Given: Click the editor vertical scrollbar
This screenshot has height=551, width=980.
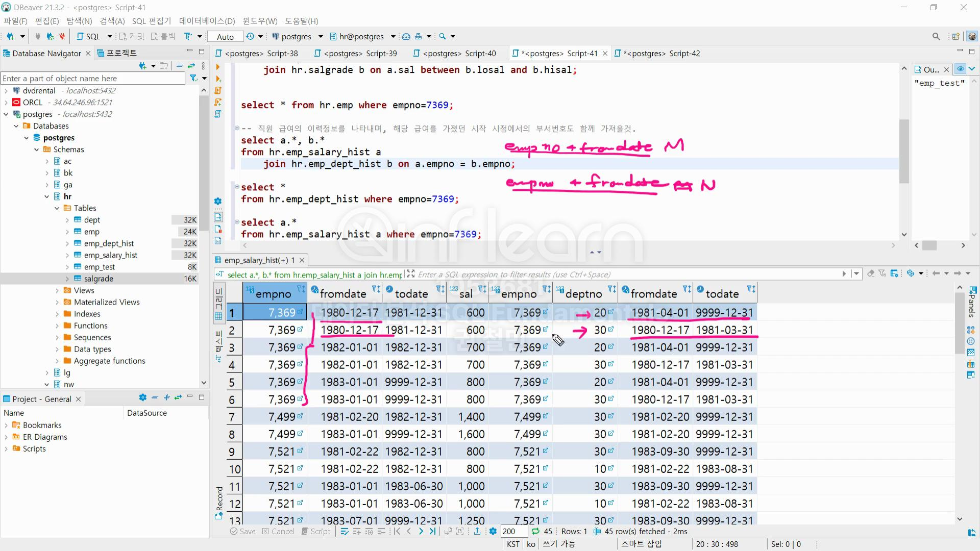Looking at the screenshot, I should pyautogui.click(x=904, y=151).
